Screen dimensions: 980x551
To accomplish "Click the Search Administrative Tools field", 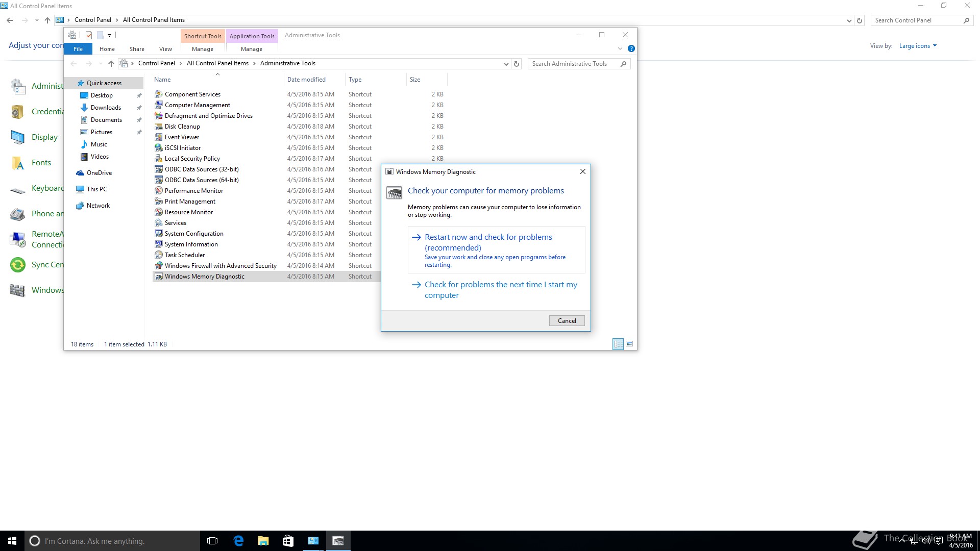I will (x=579, y=64).
